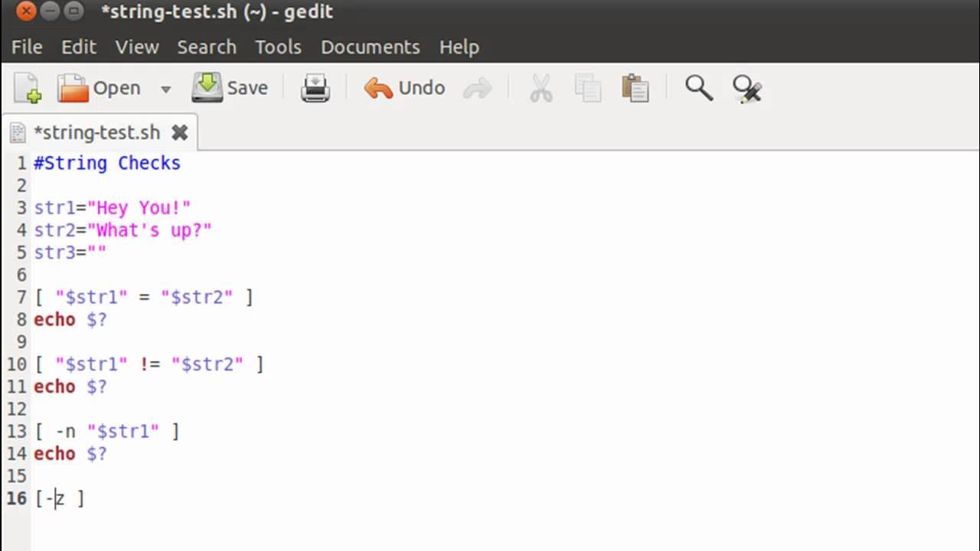Click the Paste clipboard icon
The image size is (980, 551).
[x=635, y=89]
